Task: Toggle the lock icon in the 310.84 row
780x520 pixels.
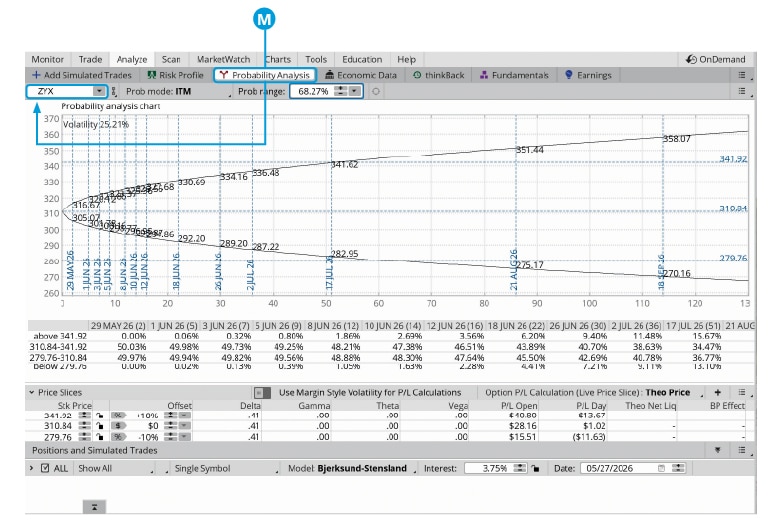Action: click(x=100, y=425)
